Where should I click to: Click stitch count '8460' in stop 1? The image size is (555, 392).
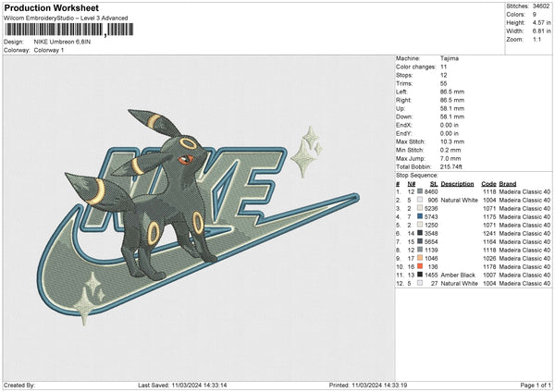tap(431, 191)
